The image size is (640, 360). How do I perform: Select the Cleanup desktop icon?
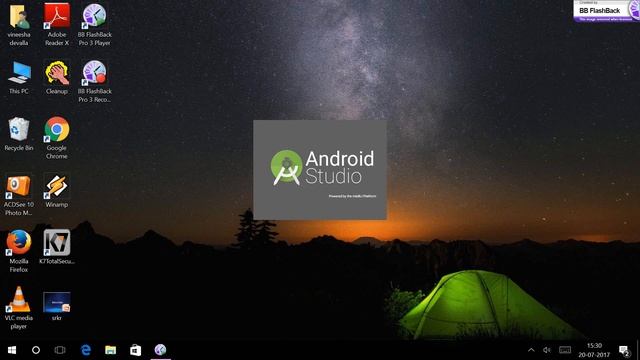pos(57,78)
